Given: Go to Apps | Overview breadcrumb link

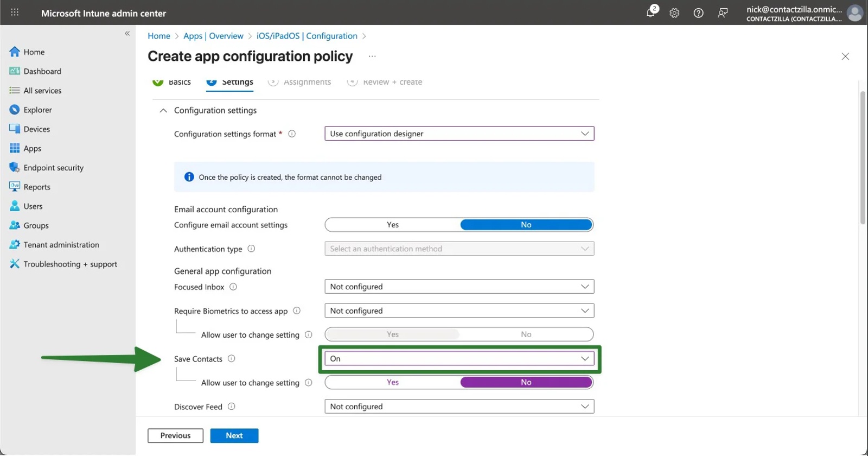Looking at the screenshot, I should click(x=213, y=36).
